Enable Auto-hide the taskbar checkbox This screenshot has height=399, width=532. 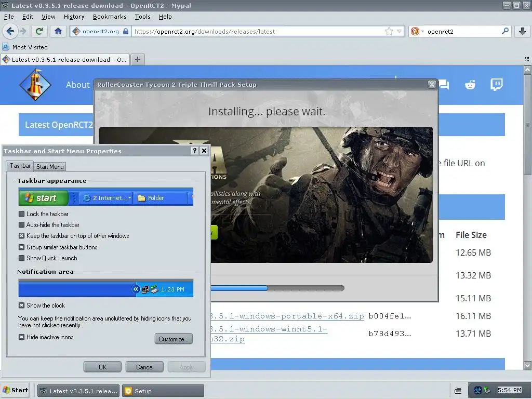pyautogui.click(x=22, y=224)
